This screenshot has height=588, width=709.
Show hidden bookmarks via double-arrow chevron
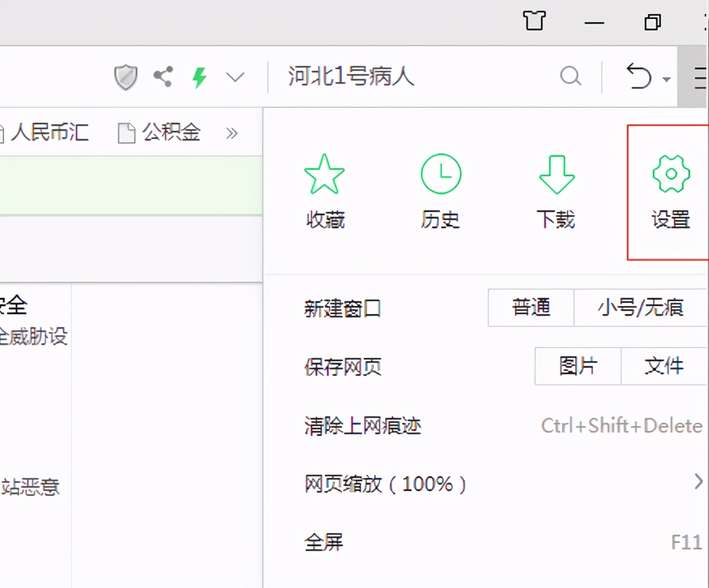[x=231, y=133]
